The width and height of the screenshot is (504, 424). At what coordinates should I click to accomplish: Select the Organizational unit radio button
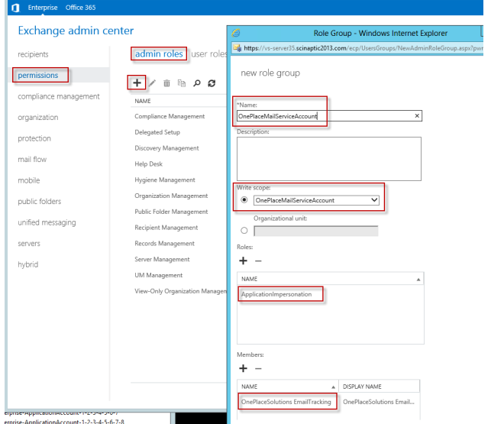(244, 231)
